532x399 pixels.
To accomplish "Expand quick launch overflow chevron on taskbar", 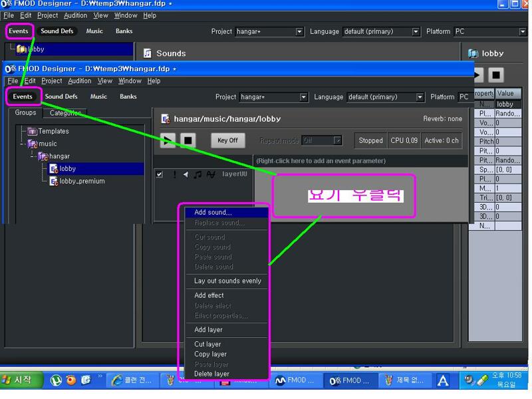I will tap(100, 376).
